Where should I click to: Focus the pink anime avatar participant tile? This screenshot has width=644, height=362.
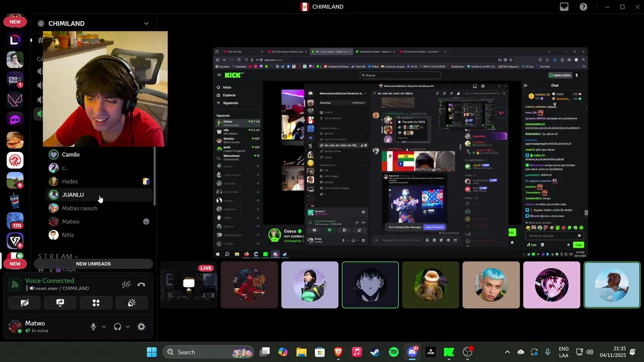551,285
